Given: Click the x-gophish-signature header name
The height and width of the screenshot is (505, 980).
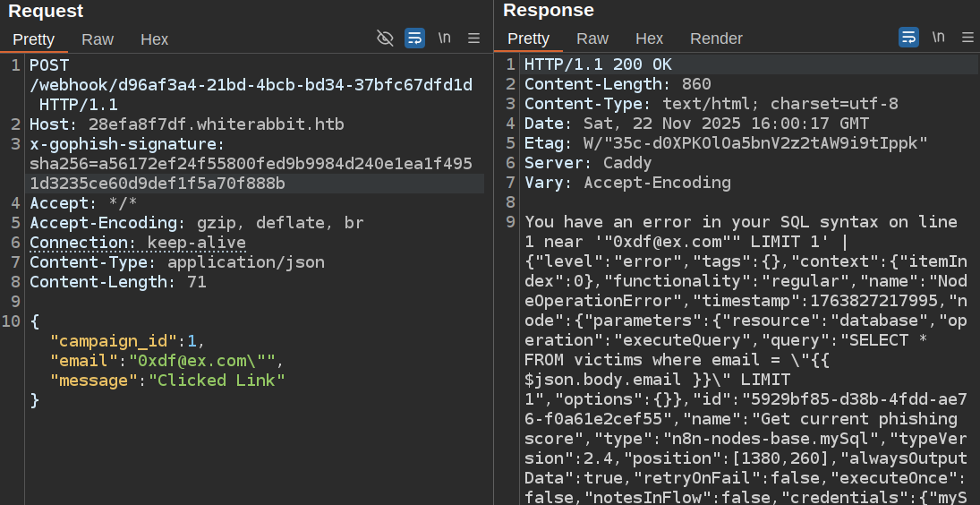Looking at the screenshot, I should pyautogui.click(x=124, y=144).
